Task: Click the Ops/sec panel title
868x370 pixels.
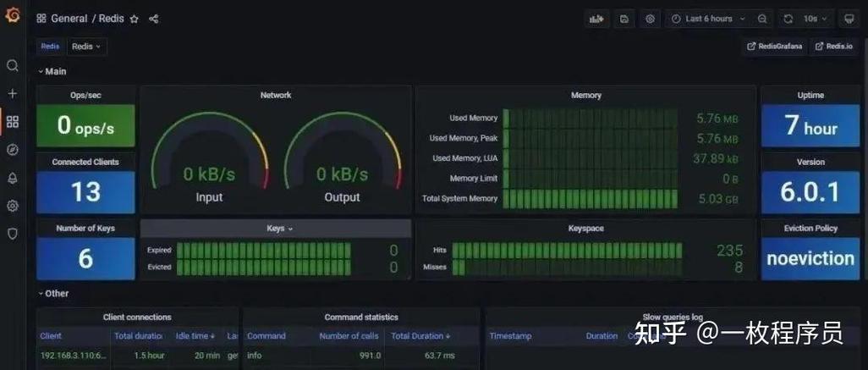Action: pyautogui.click(x=85, y=96)
